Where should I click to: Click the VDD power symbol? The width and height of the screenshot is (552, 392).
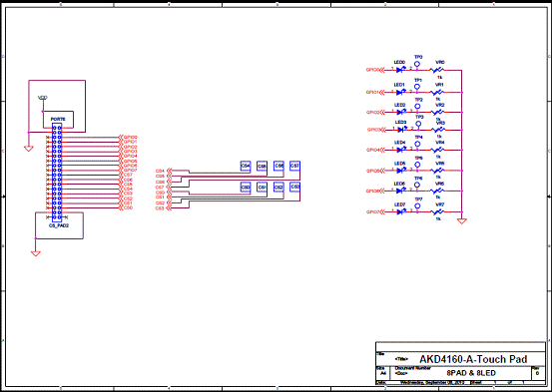coord(43,99)
